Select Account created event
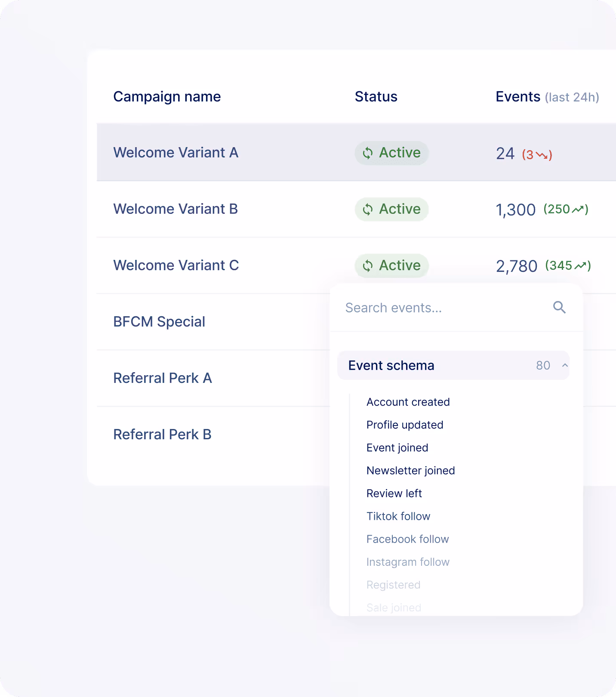 point(408,402)
